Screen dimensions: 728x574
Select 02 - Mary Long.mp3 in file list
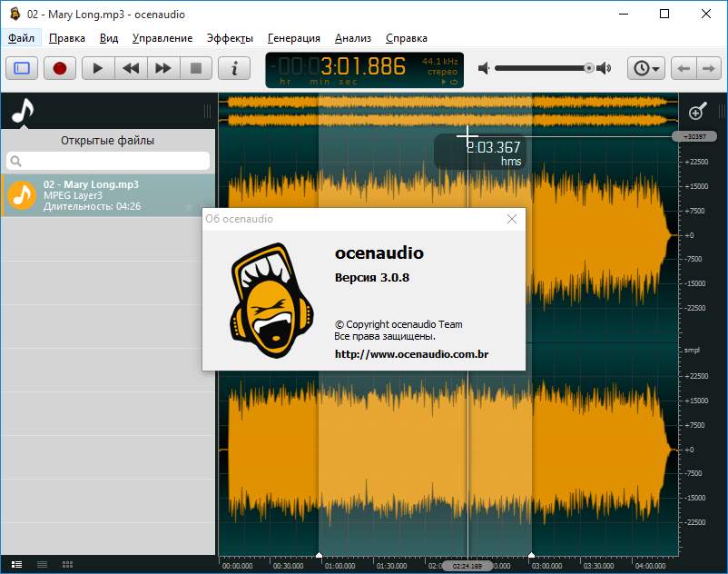pos(108,195)
